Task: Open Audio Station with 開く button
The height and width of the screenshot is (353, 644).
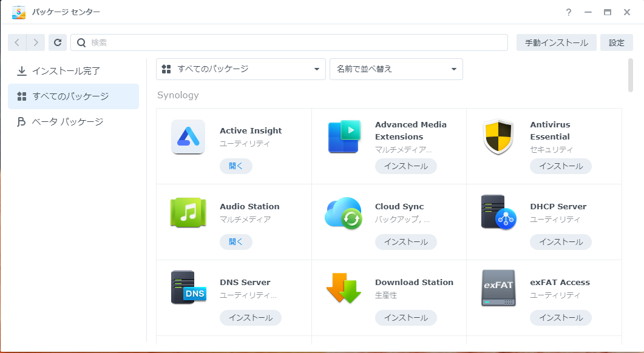Action: point(236,242)
